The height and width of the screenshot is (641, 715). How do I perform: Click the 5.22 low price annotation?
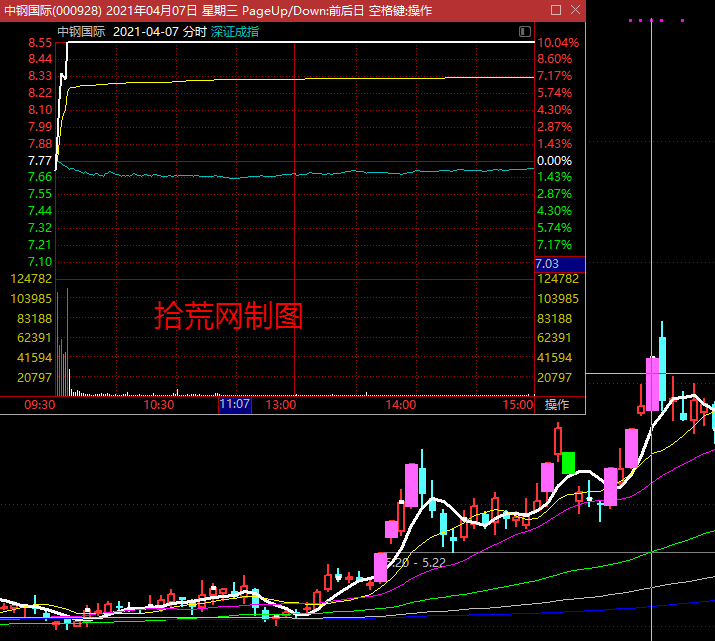(x=434, y=563)
